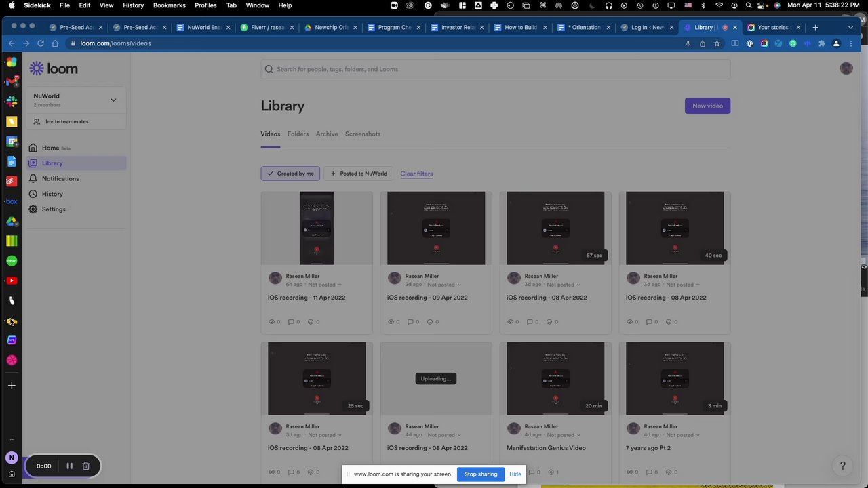The image size is (868, 488).
Task: Click the Sidekick home icon
Action: [x=12, y=474]
